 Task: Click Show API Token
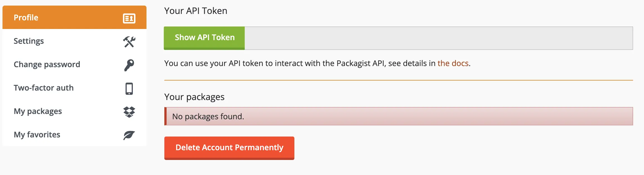[x=204, y=38]
